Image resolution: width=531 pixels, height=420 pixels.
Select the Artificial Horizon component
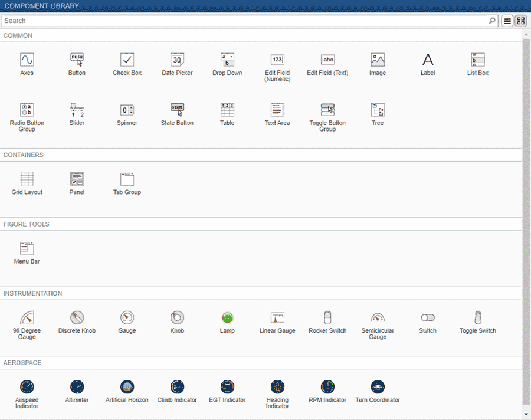point(127,387)
